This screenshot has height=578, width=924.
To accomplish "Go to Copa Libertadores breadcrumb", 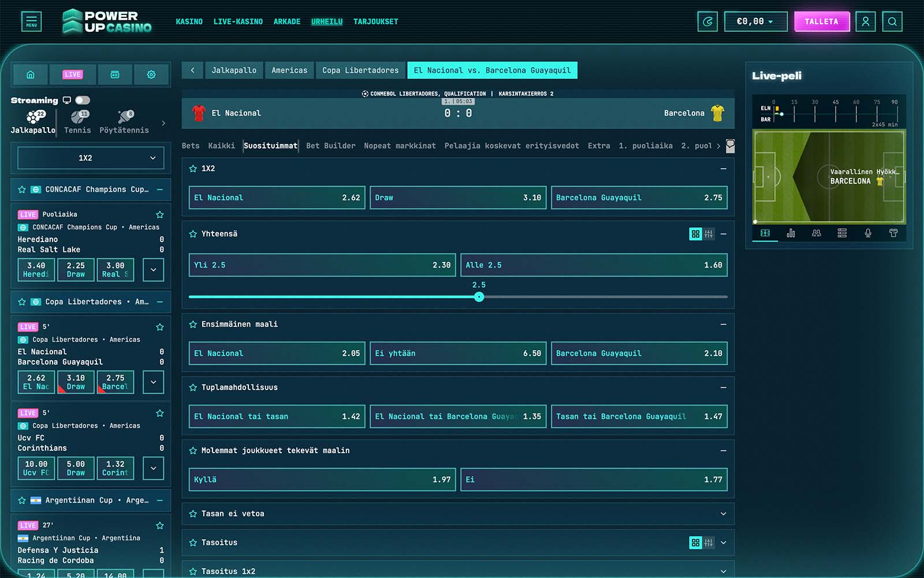I will [360, 71].
